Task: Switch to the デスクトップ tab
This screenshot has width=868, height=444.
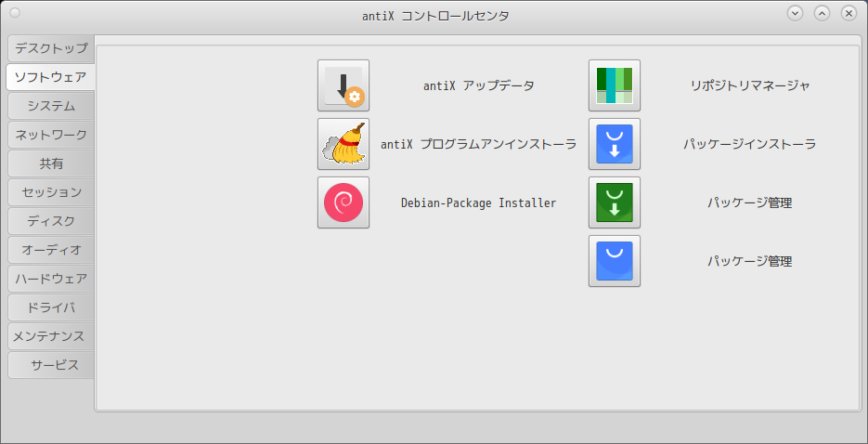Action: [x=51, y=48]
